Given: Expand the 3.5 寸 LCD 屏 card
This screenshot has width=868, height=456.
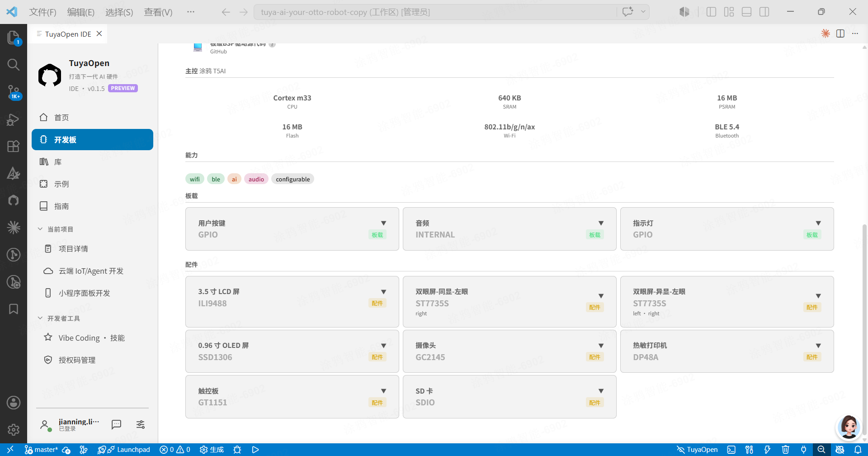Looking at the screenshot, I should pos(383,292).
